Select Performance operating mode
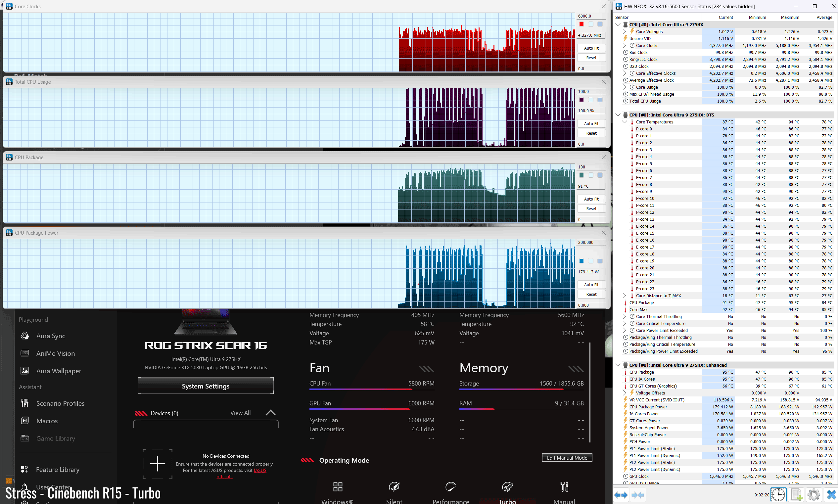Screen dimensions: 838x504 click(x=451, y=492)
